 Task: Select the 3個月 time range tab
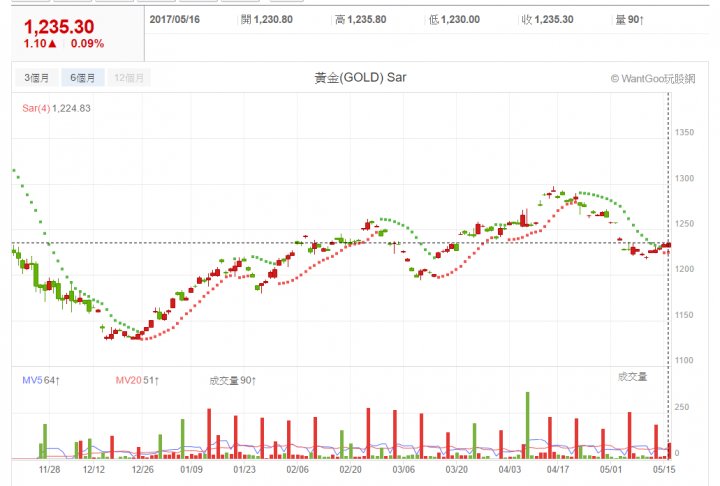[x=37, y=78]
